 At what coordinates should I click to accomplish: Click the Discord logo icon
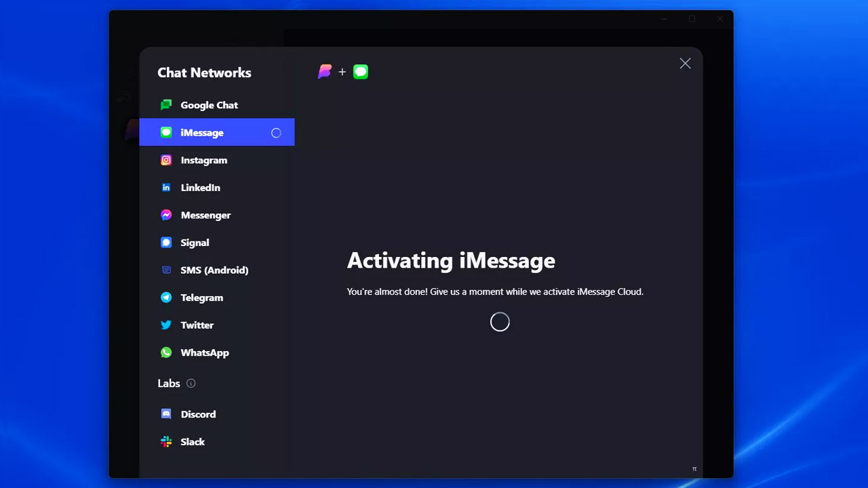tap(166, 414)
